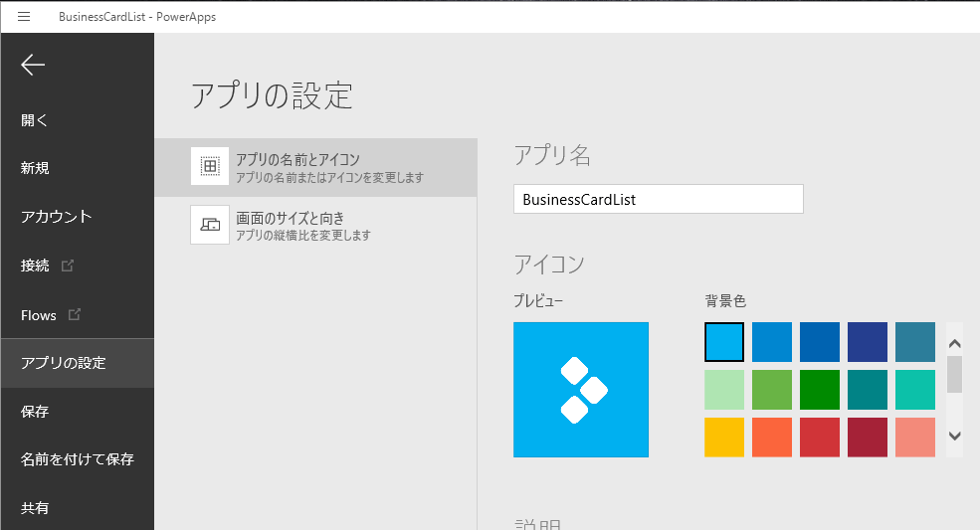This screenshot has height=530, width=980.
Task: Pick the pale mint green swatch
Action: coord(724,390)
